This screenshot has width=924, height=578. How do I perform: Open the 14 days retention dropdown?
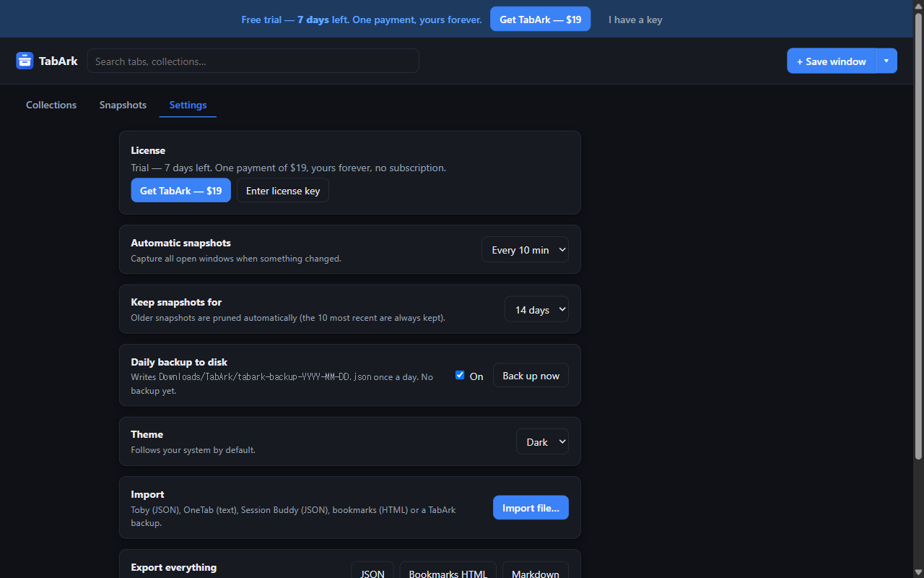536,309
